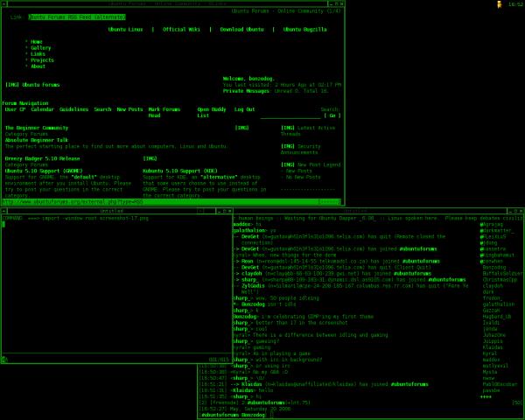Open Calendar in Forum Navigation
Image resolution: width=525 pixels, height=420 pixels.
pos(42,109)
